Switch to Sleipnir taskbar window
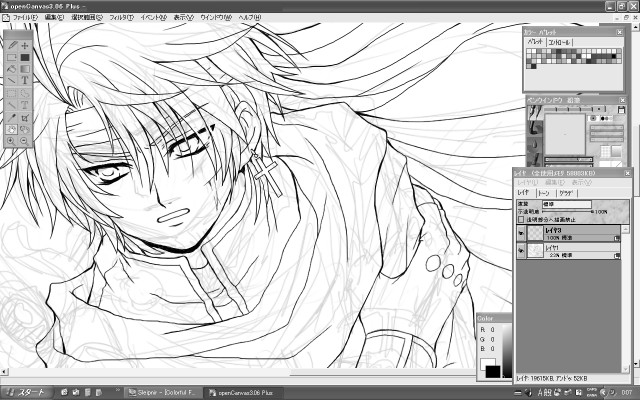This screenshot has width=640, height=400. tap(163, 393)
